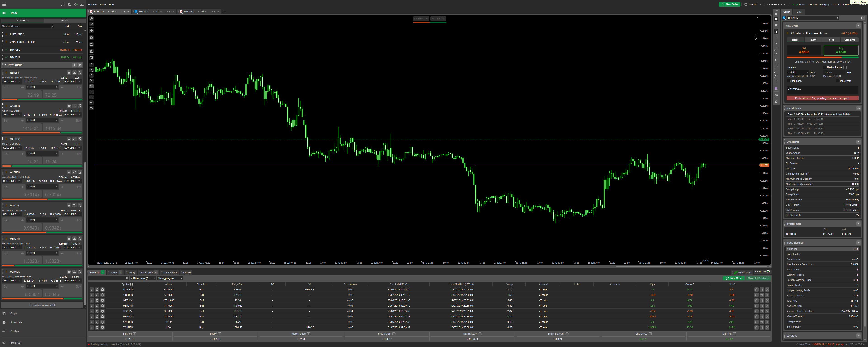Open protection shield for GBPUSD position
This screenshot has width=868, height=347.
(97, 295)
